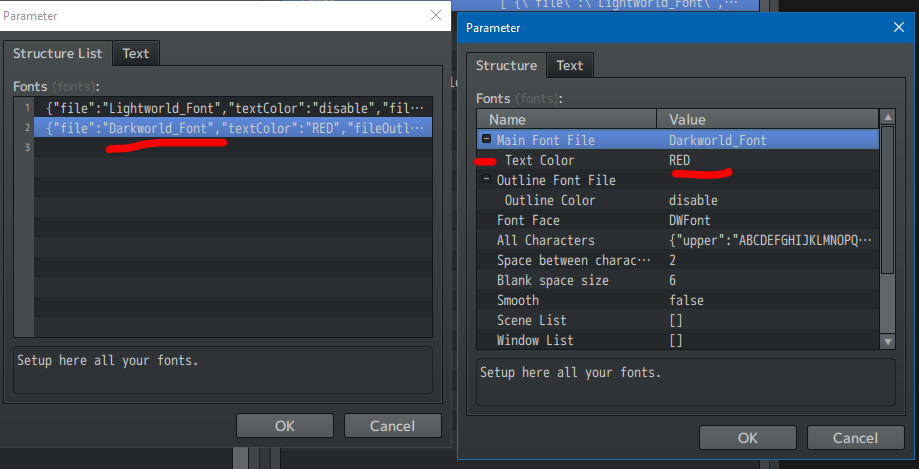Click the RED text color value

[x=679, y=160]
